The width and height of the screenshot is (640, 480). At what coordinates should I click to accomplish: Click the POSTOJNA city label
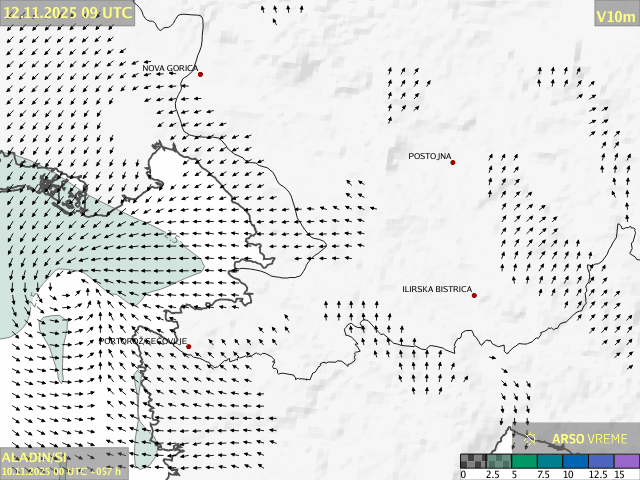(430, 156)
